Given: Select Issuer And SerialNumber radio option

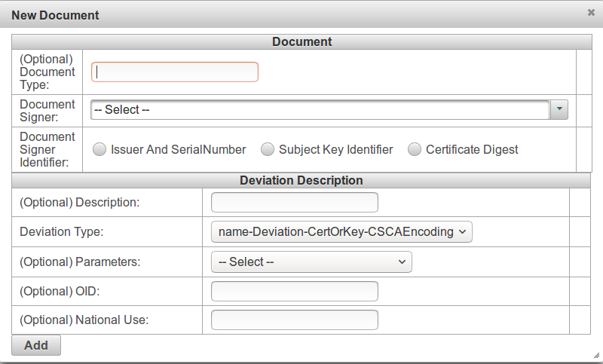Looking at the screenshot, I should (100, 150).
